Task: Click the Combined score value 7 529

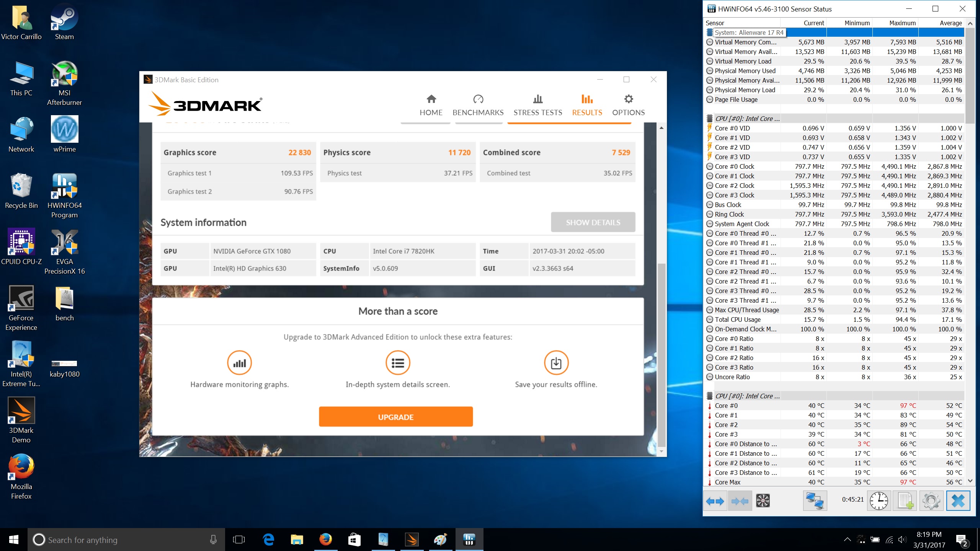Action: [x=621, y=152]
